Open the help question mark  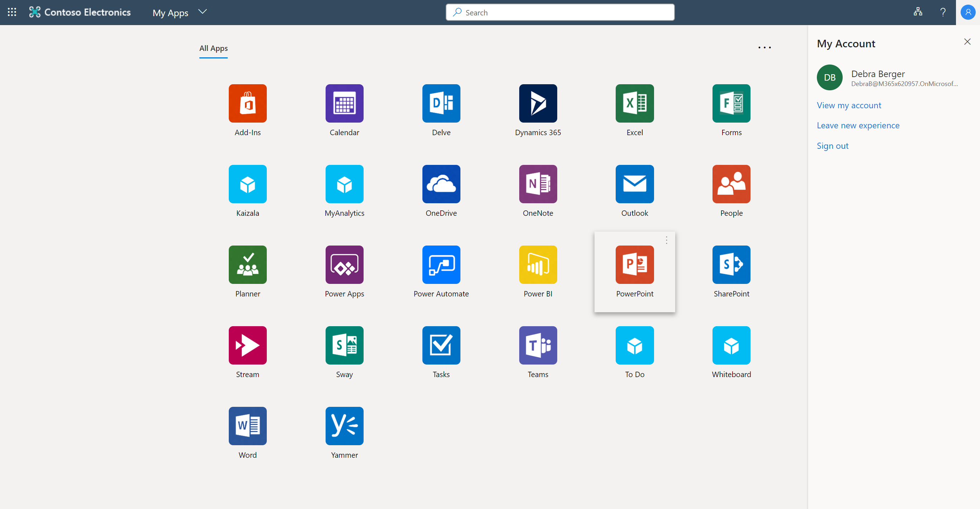943,12
